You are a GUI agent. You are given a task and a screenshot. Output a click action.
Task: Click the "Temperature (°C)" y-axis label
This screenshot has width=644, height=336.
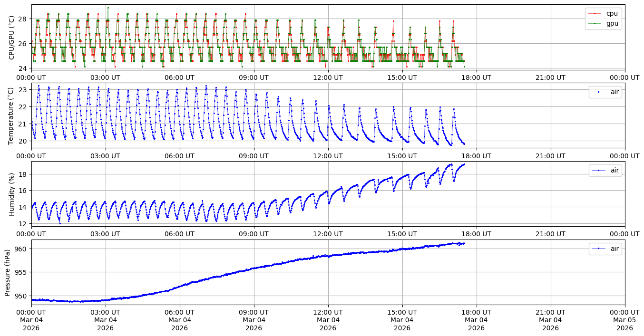tap(11, 115)
